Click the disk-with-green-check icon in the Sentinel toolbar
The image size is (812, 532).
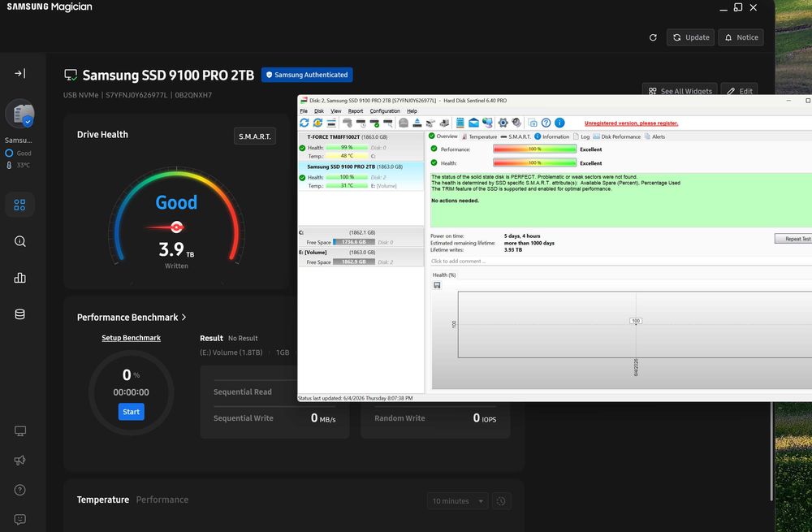[375, 123]
